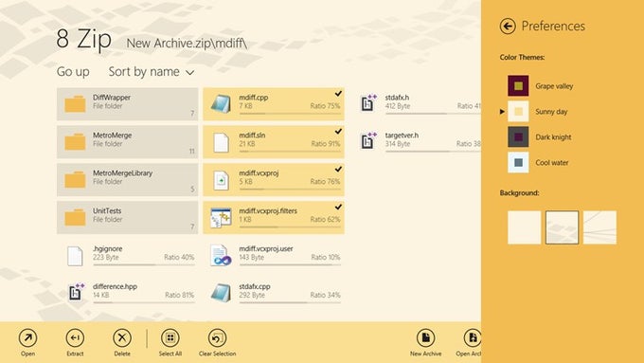This screenshot has height=363, width=644.
Task: Click the mdiff.vcxproj.filters file icon
Action: [221, 218]
